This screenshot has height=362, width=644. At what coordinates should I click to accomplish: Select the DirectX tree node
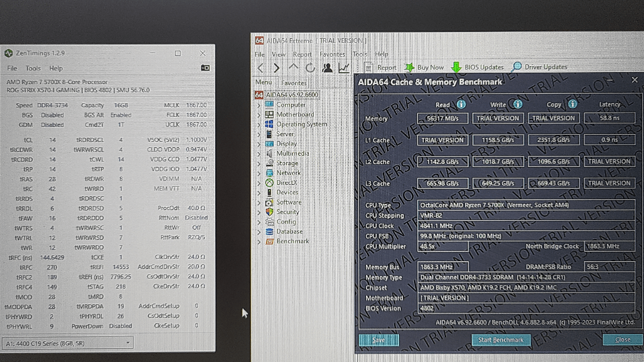tap(287, 183)
